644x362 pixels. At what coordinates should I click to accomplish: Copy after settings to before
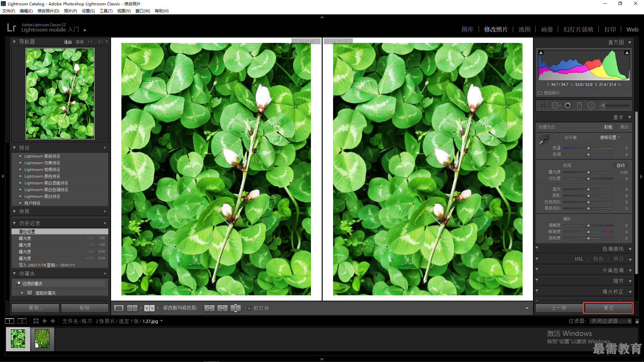point(222,308)
